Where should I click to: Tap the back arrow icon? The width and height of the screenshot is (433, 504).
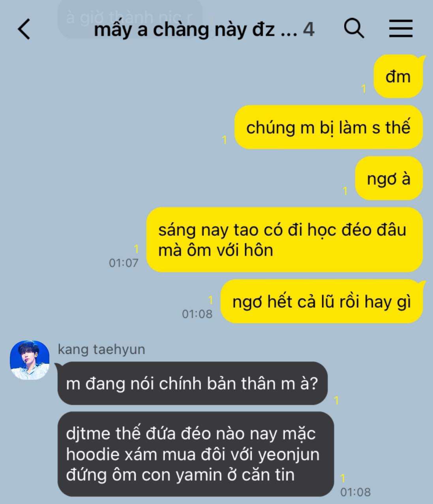tap(24, 29)
